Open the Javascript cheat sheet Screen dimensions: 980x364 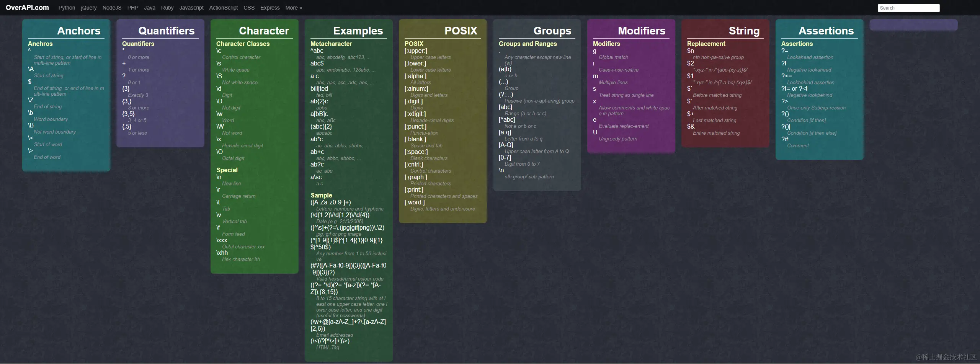point(191,8)
